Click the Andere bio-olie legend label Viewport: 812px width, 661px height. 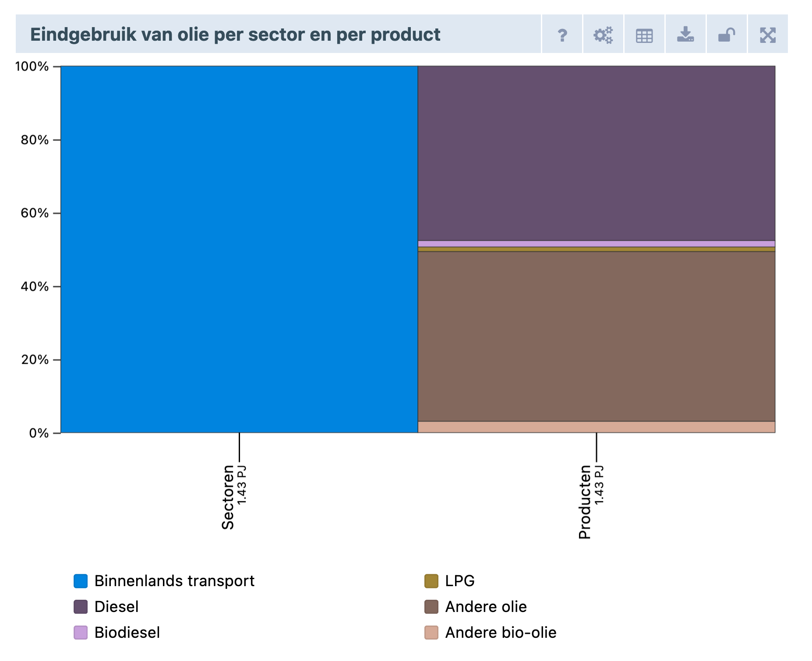501,633
